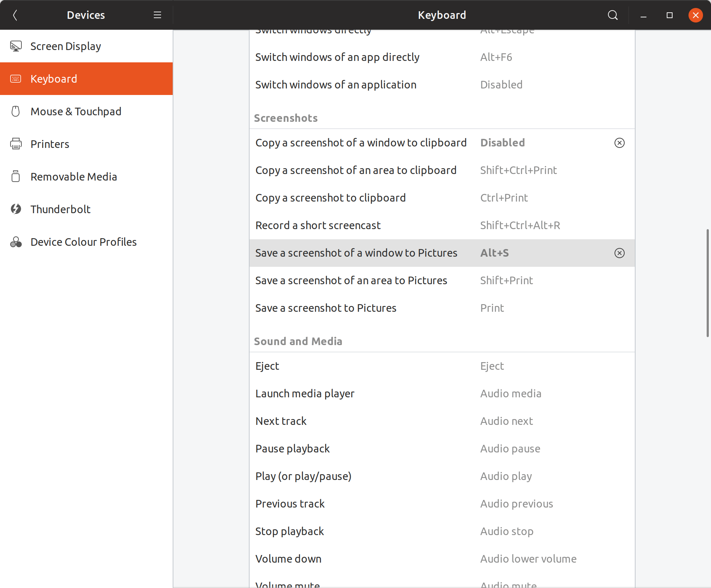Edit the Launch media player shortcut

pos(442,394)
